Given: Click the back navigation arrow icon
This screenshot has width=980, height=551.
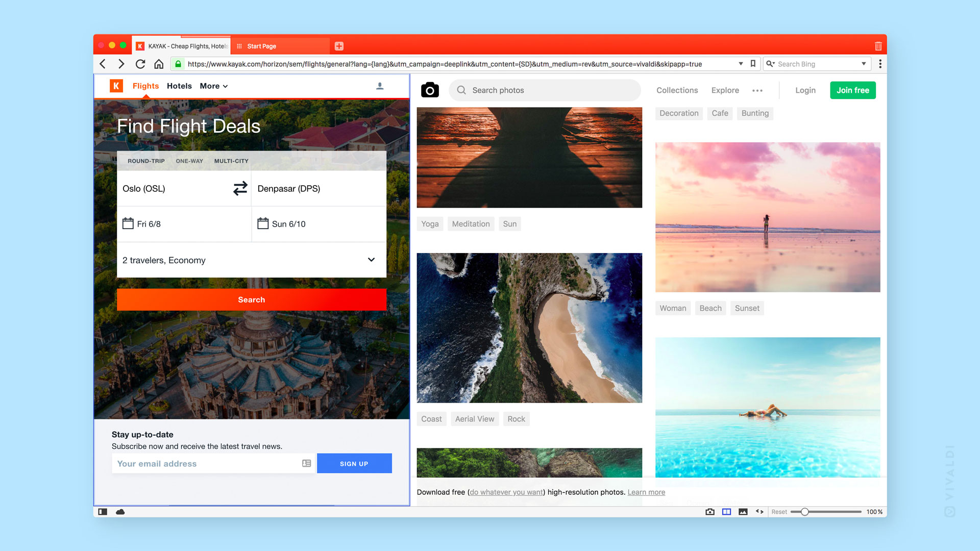Looking at the screenshot, I should pyautogui.click(x=104, y=63).
